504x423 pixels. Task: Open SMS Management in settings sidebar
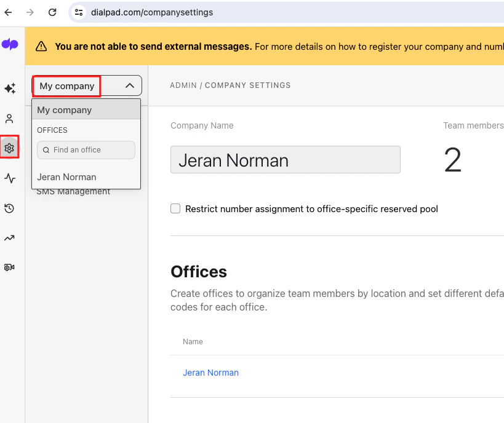click(73, 192)
